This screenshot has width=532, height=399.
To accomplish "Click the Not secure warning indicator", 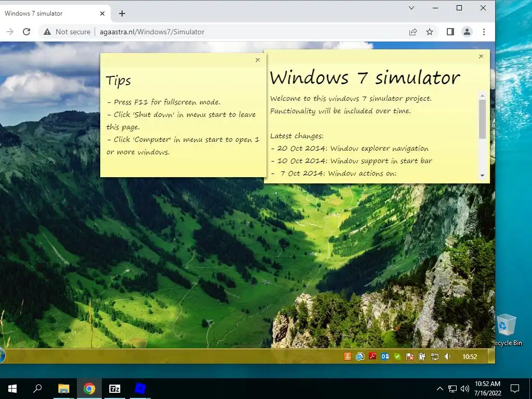I will (x=67, y=32).
